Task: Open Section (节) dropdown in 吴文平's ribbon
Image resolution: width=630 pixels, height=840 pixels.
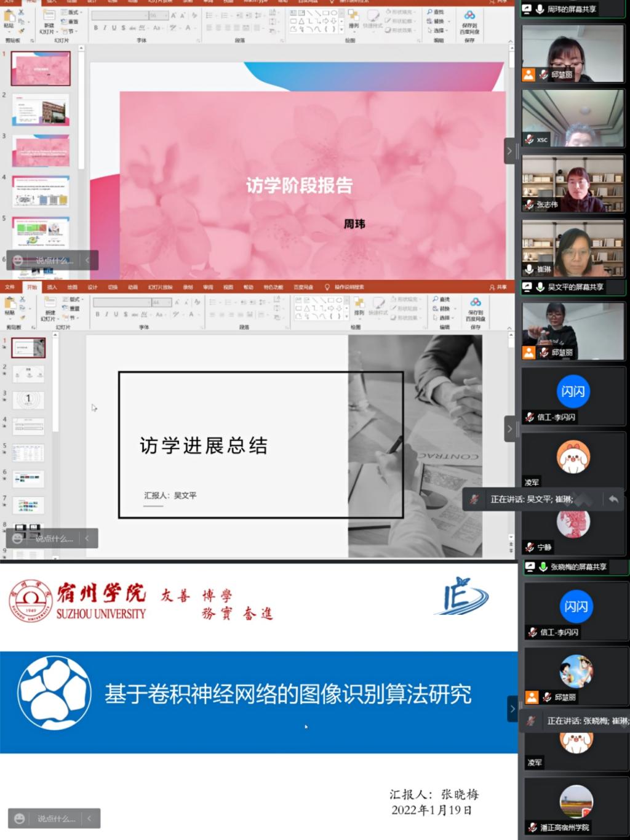Action: 71,318
